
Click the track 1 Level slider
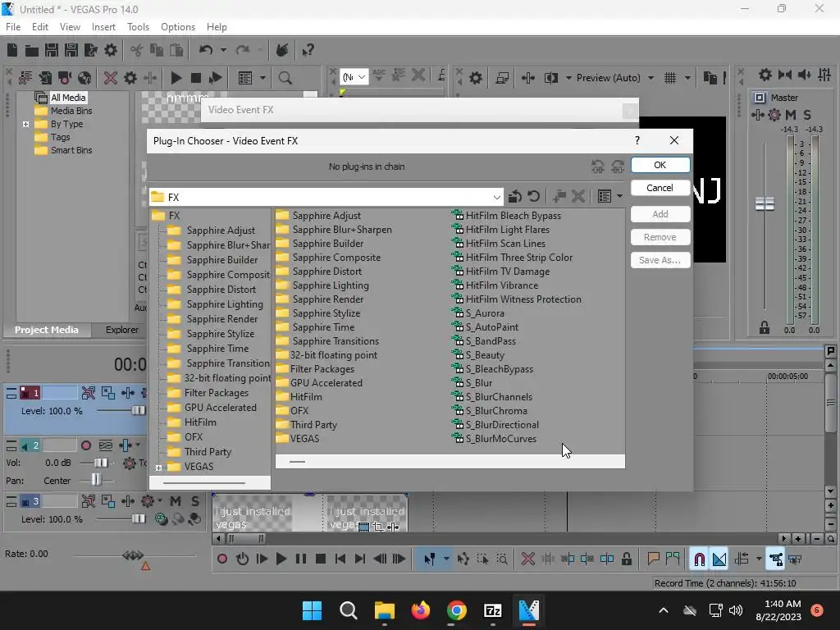click(x=138, y=411)
